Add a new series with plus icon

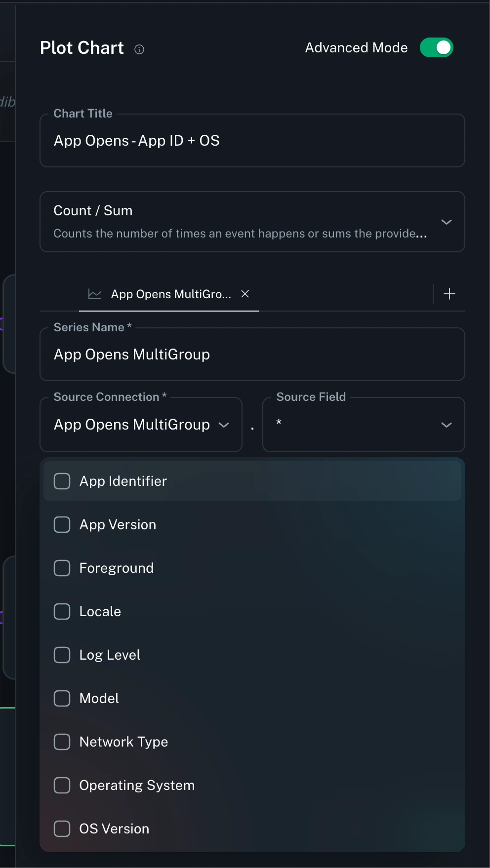point(449,294)
